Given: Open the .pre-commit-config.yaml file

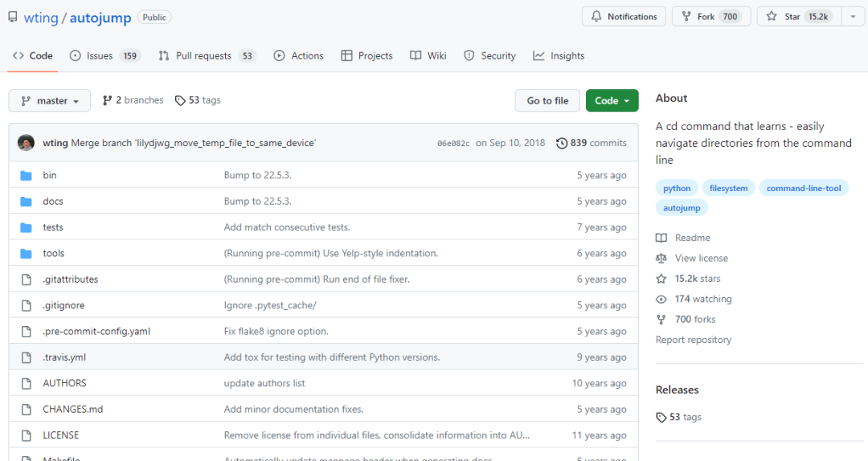Looking at the screenshot, I should click(96, 332).
